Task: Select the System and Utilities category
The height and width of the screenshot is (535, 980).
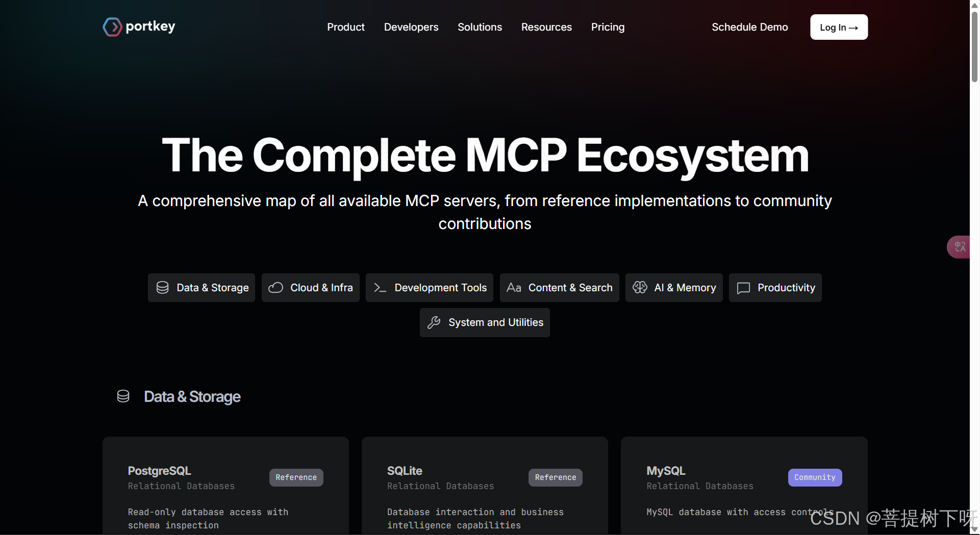Action: (485, 322)
